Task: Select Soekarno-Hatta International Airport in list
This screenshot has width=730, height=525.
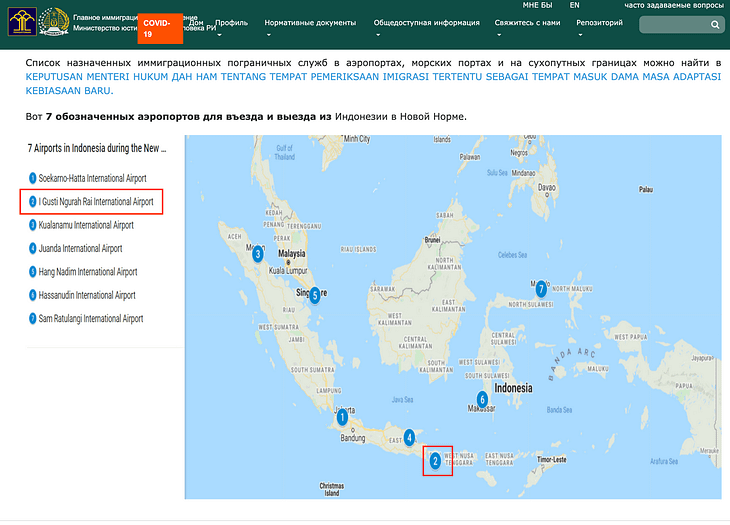Action: tap(92, 178)
